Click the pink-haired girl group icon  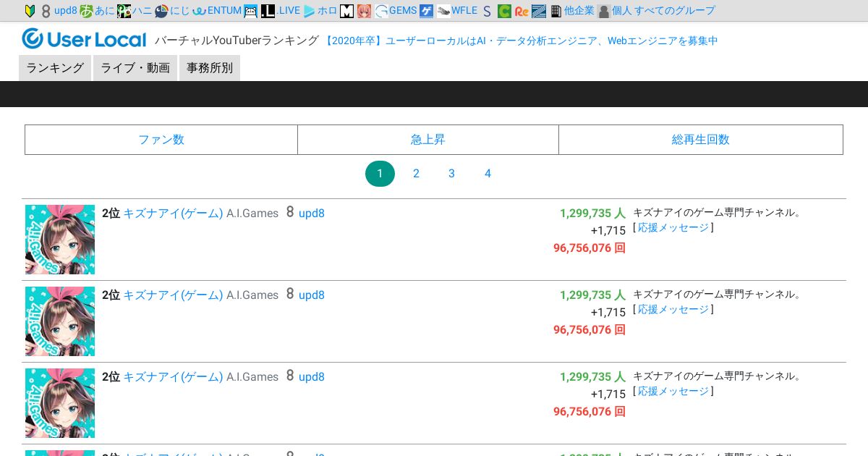coord(365,11)
